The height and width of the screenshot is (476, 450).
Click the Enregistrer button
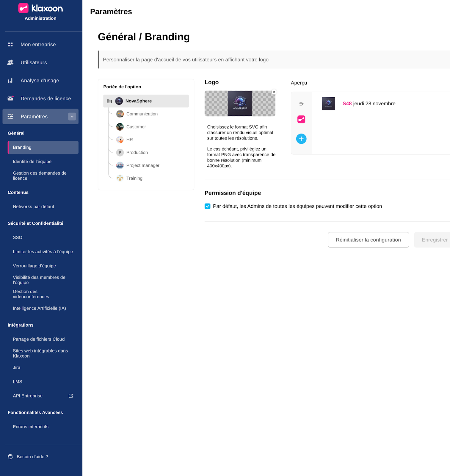(434, 240)
